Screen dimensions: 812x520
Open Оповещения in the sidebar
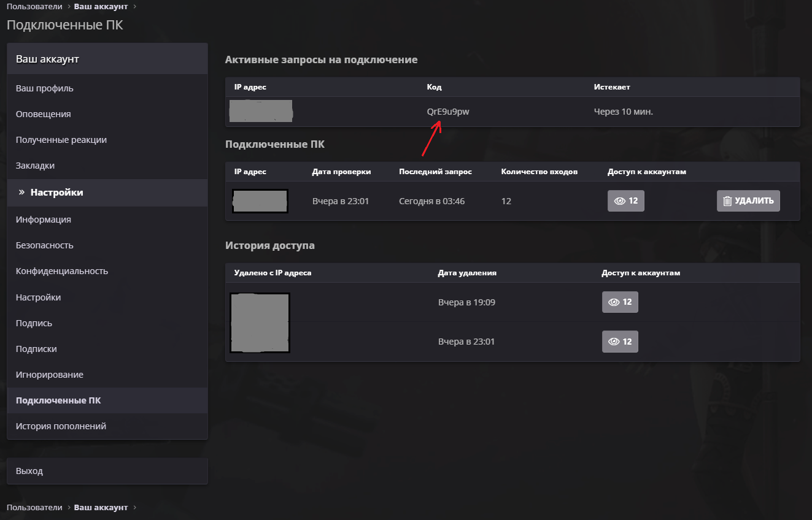click(43, 114)
